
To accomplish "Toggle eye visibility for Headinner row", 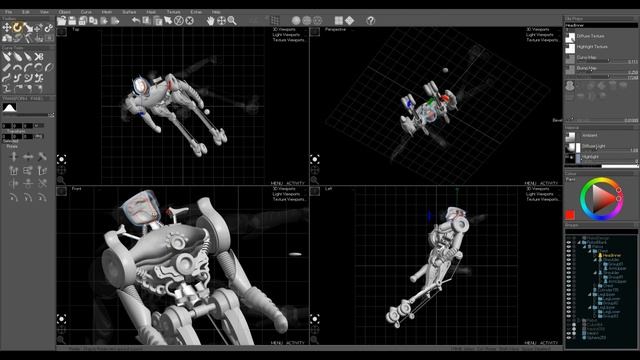I will (x=569, y=255).
